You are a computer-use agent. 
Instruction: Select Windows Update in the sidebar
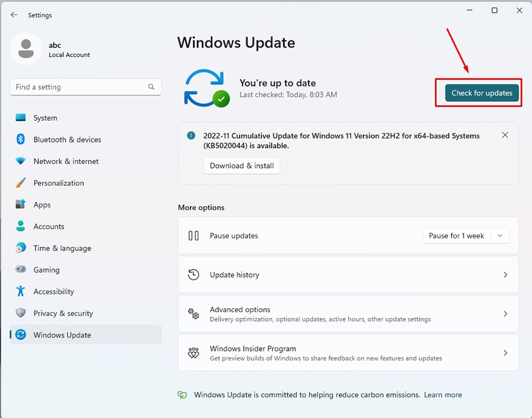tap(63, 335)
